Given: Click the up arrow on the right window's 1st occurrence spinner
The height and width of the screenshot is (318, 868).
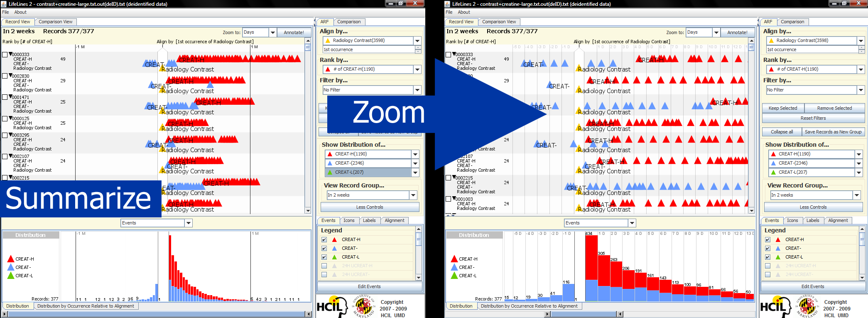Looking at the screenshot, I should pyautogui.click(x=861, y=47).
